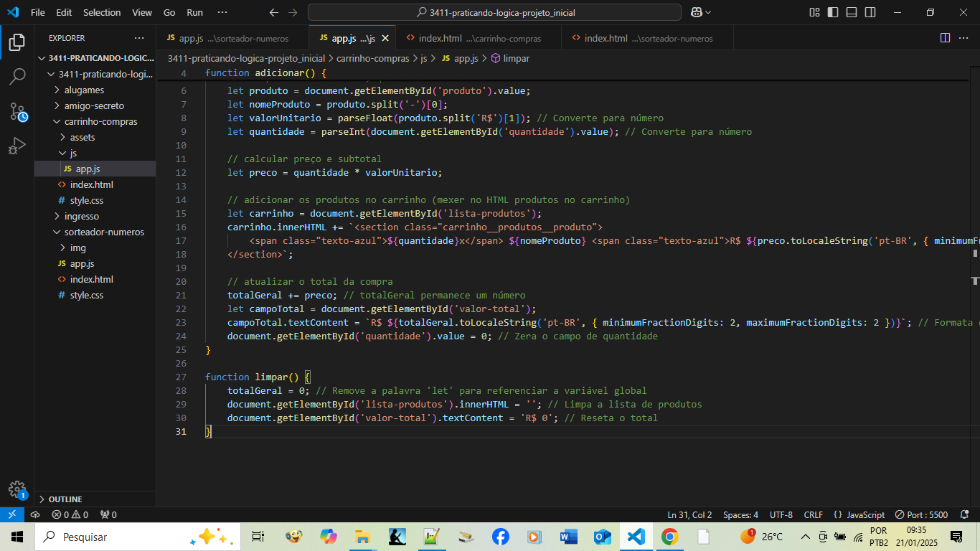Image resolution: width=980 pixels, height=551 pixels.
Task: Expand the img folder
Action: (95, 248)
